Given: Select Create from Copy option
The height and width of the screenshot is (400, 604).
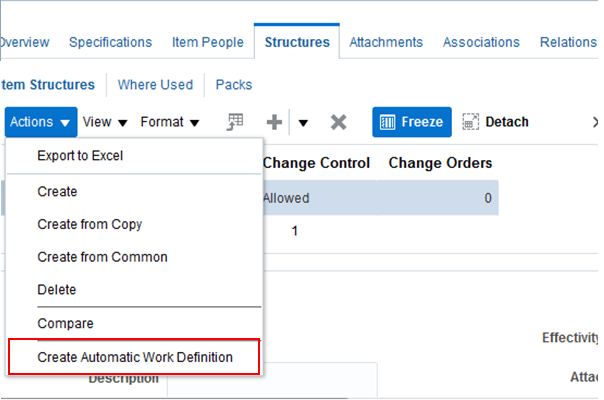Looking at the screenshot, I should (x=89, y=224).
